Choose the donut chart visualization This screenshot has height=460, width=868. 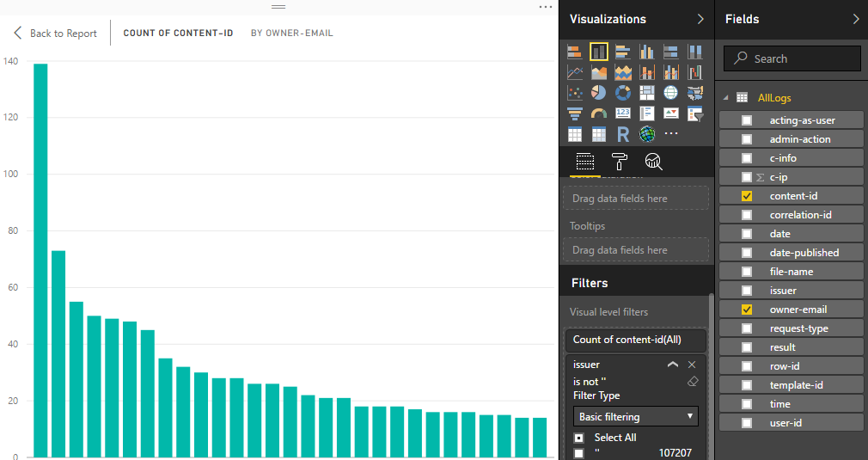click(623, 93)
